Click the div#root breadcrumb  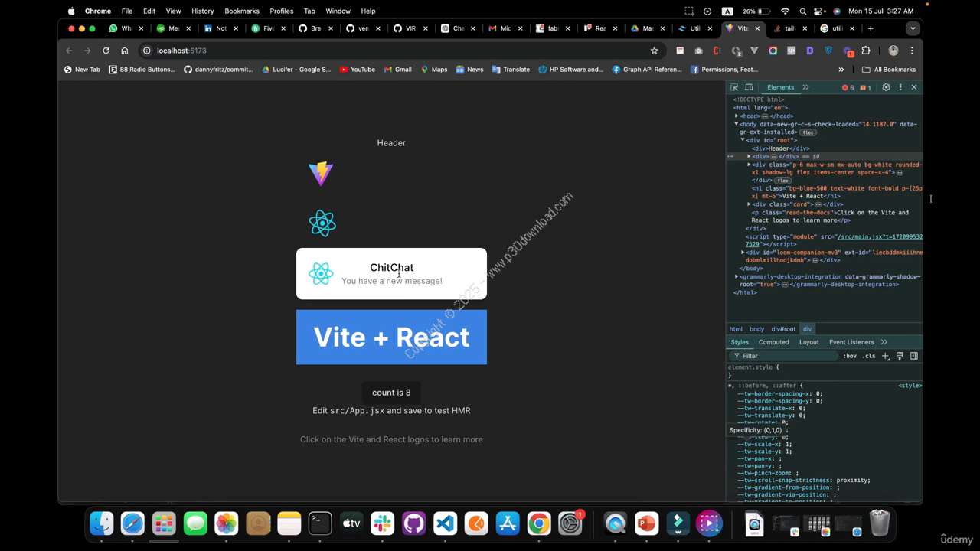783,329
